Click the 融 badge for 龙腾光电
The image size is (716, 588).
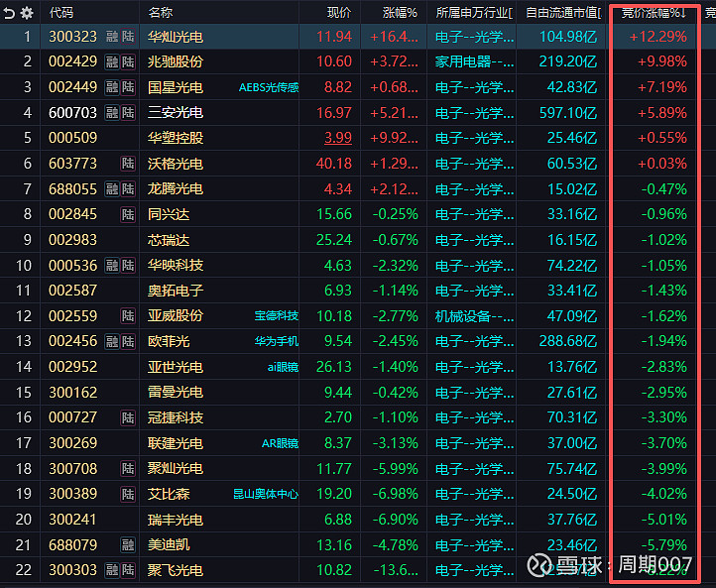112,189
